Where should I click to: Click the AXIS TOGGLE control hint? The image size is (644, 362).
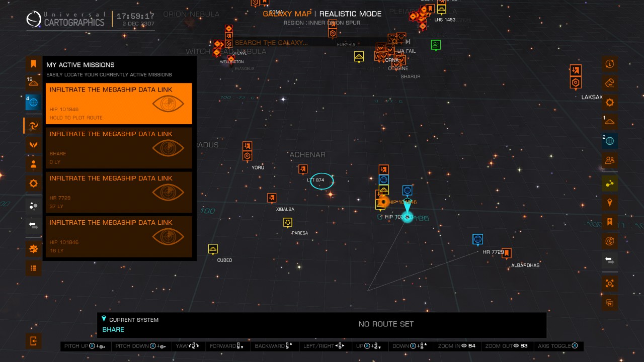tap(557, 346)
